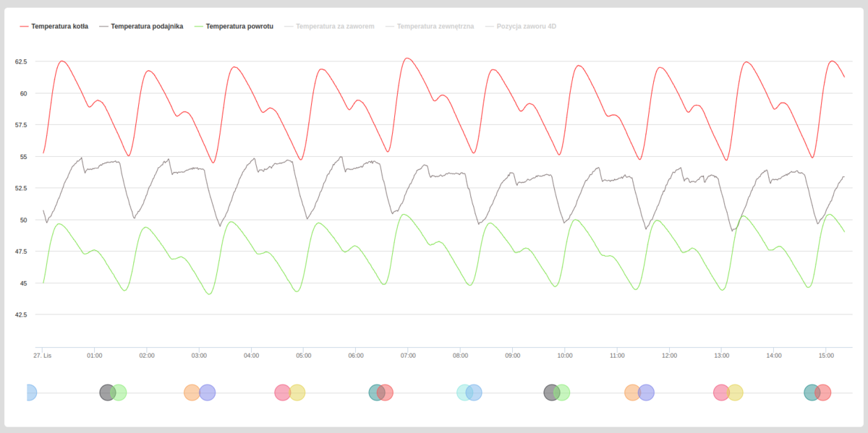Select the purple circle marker near 03:00
868x433 pixels.
(208, 393)
